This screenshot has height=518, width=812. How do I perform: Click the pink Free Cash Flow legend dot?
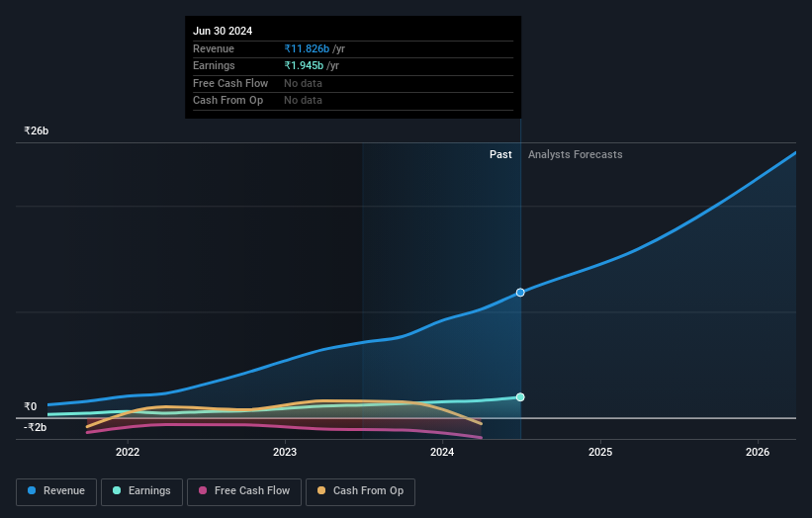203,490
